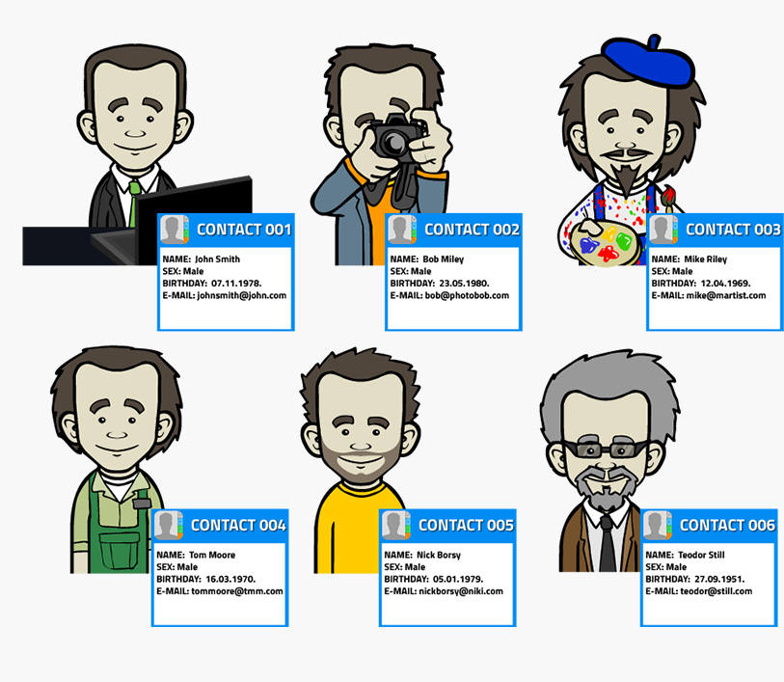The height and width of the screenshot is (682, 784).
Task: Click Nick Borsy's birthday 05.01.1979
Action: [458, 579]
